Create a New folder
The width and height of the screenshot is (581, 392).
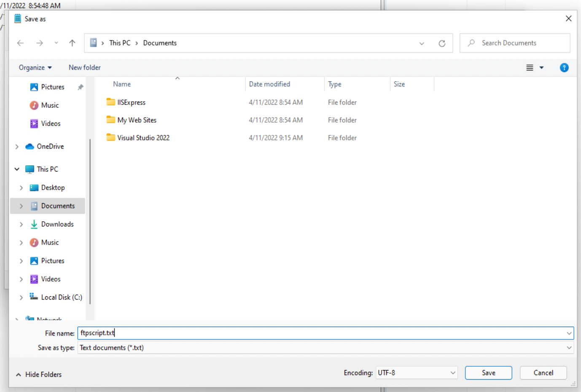point(84,67)
